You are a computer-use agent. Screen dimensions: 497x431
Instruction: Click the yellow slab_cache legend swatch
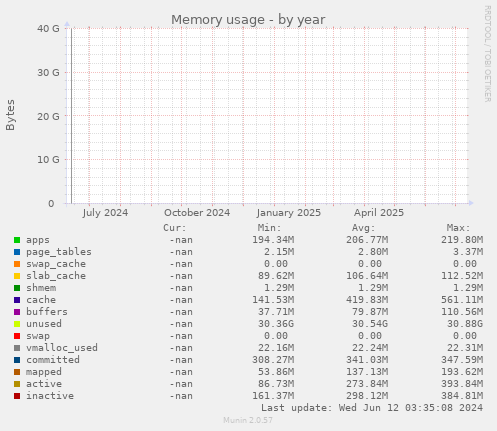point(17,276)
